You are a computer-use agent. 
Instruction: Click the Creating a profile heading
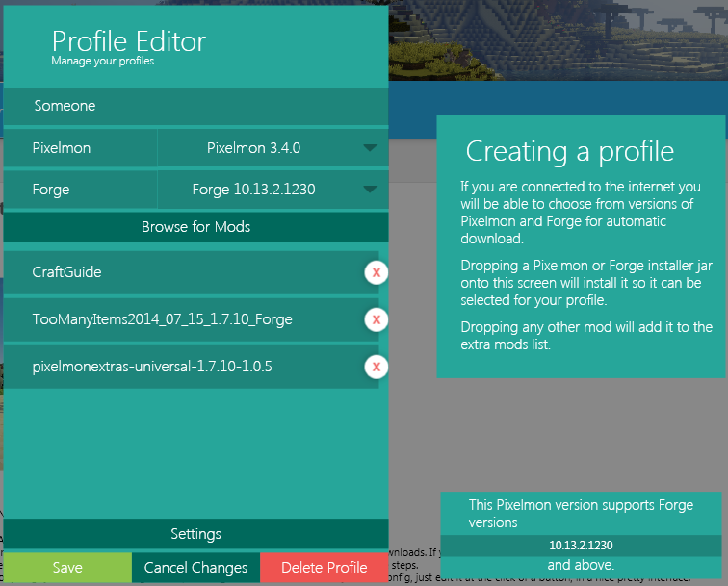tap(570, 151)
